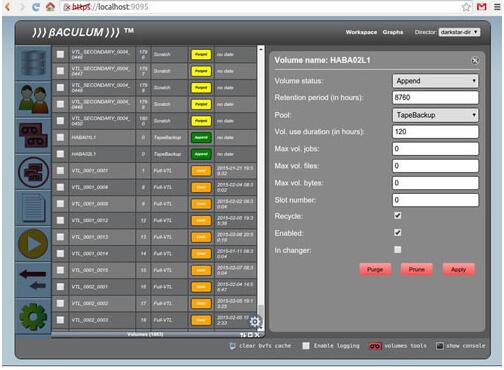
Task: Open the storage daemons server-stack icon
Action: click(x=33, y=62)
